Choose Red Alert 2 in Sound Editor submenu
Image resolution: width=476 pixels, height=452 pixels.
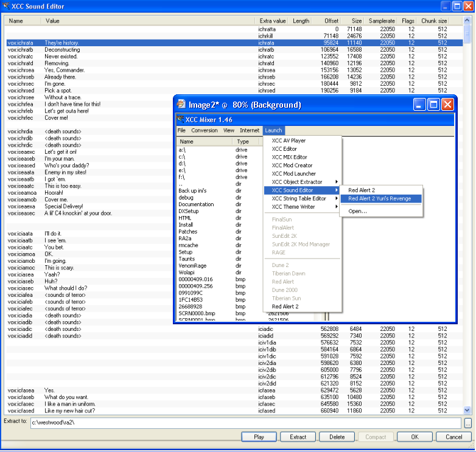381,190
